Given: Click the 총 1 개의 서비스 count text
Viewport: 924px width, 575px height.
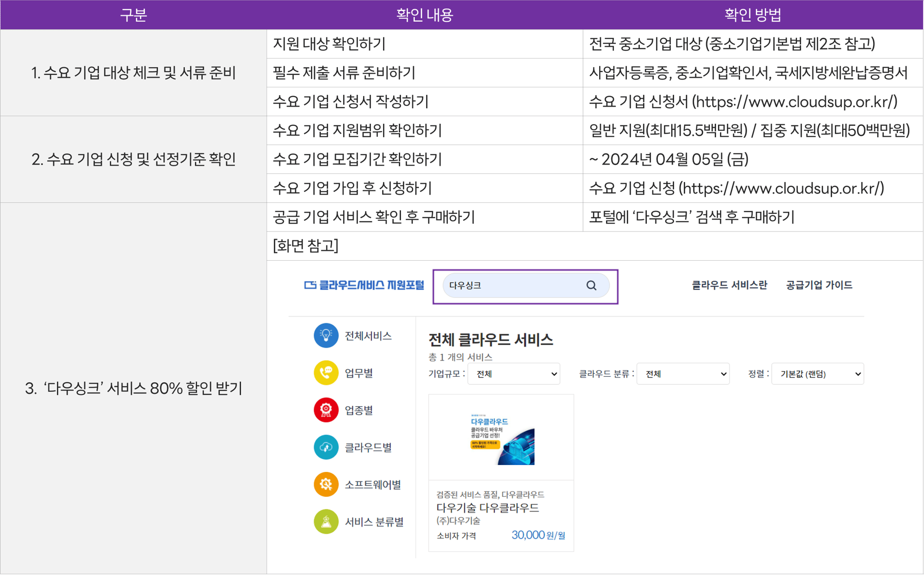Looking at the screenshot, I should pos(460,357).
